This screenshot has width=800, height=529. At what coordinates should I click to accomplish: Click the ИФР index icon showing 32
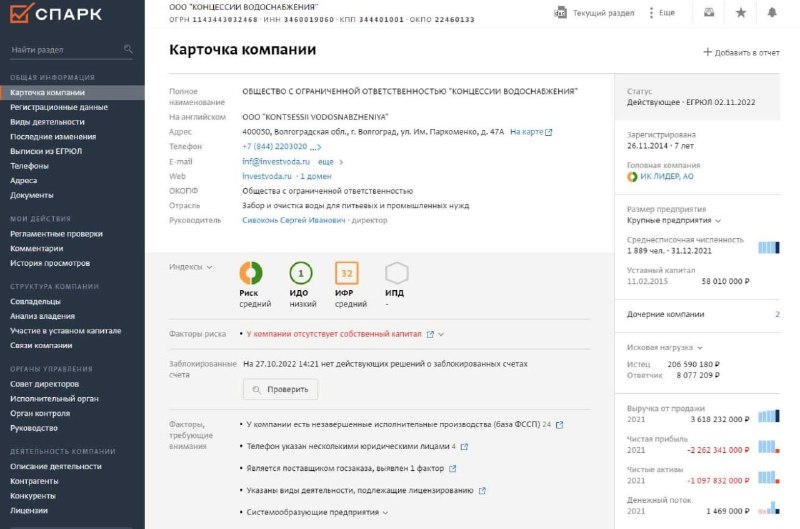347,273
